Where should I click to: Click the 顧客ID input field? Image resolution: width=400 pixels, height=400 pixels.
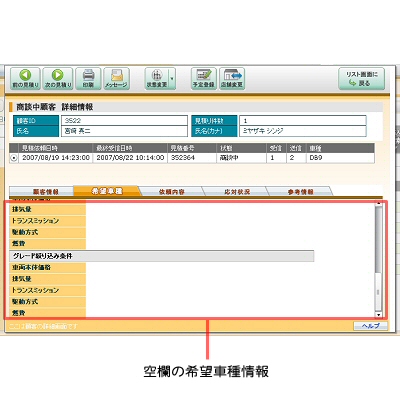point(124,120)
